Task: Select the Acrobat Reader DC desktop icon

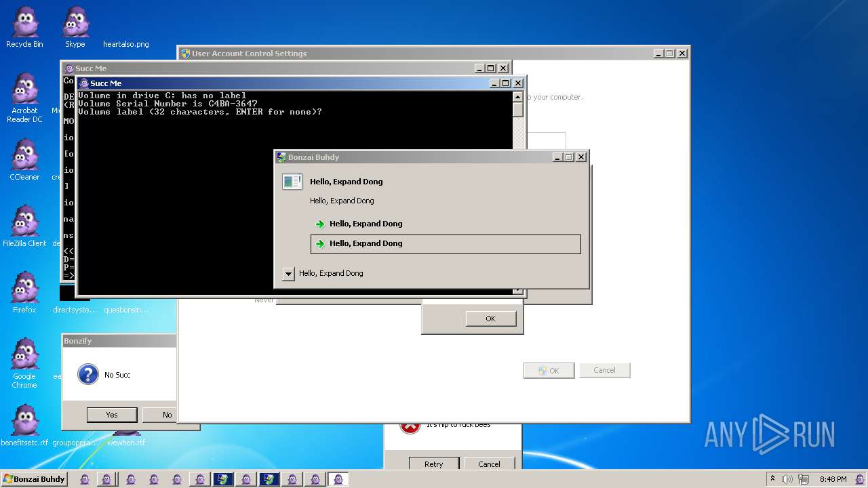Action: point(24,97)
